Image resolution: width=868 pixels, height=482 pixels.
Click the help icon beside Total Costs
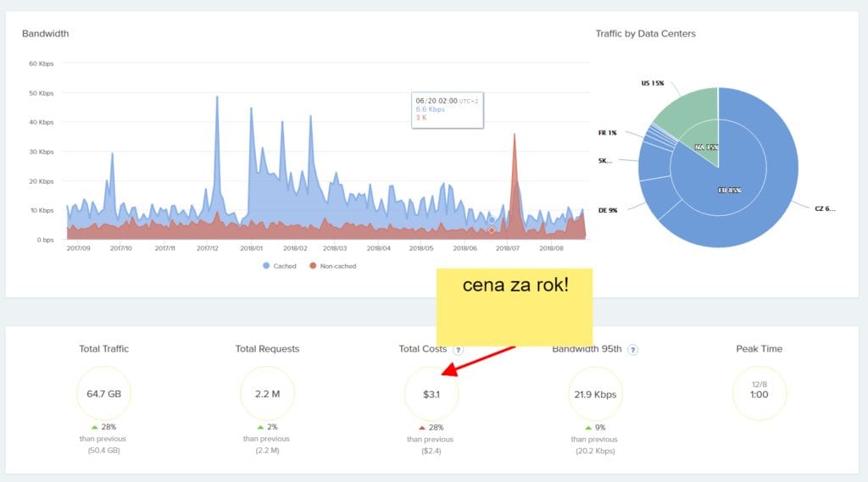(458, 349)
